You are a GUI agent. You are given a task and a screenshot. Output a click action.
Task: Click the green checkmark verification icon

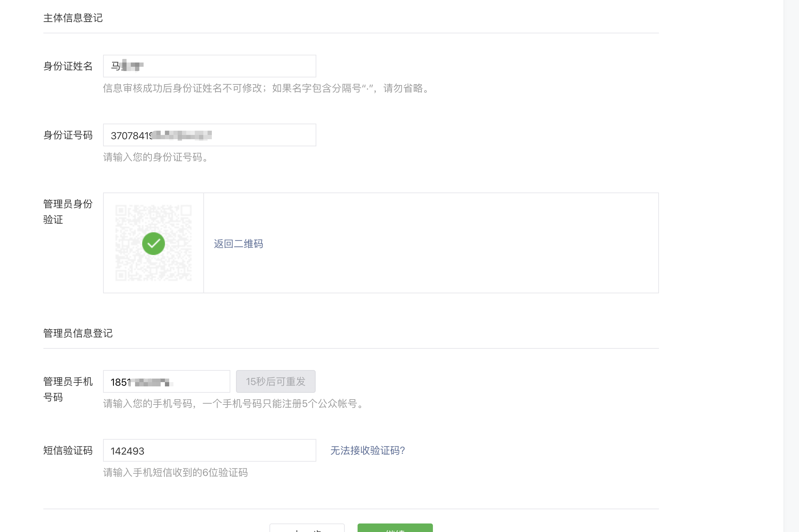pyautogui.click(x=154, y=244)
